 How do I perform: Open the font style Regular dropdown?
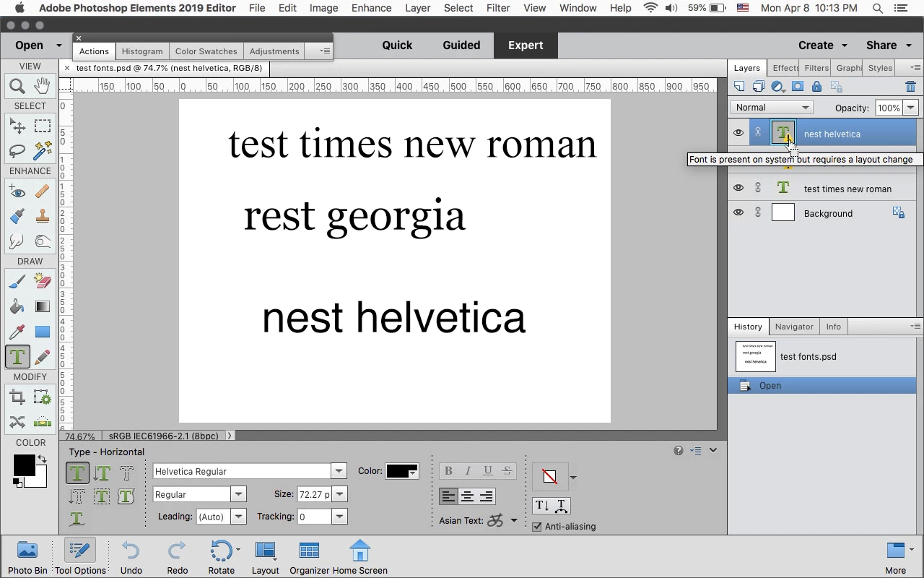[x=238, y=494]
